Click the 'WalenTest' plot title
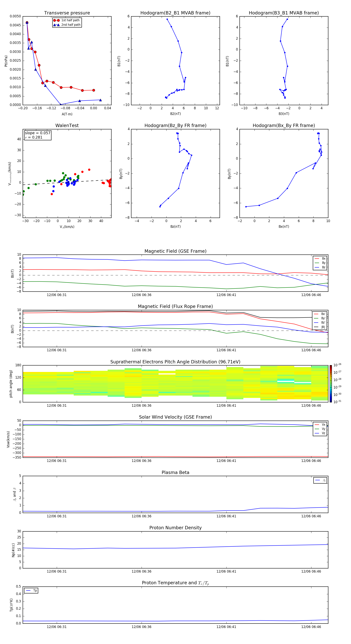 tap(67, 125)
